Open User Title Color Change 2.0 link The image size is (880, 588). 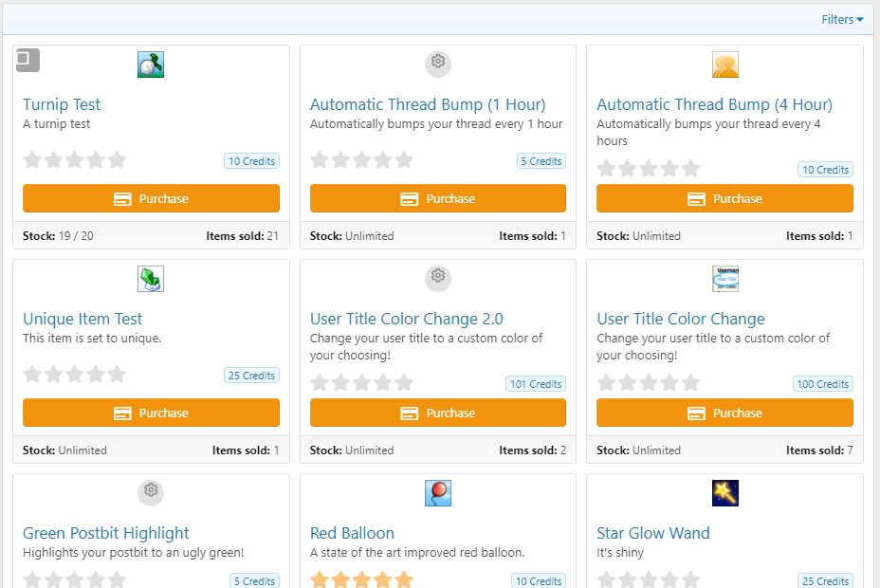click(x=406, y=319)
